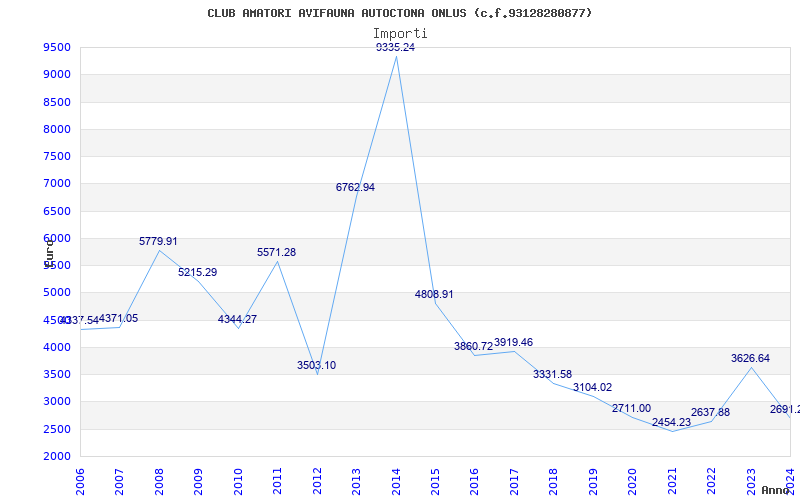
Task: Click the 2013 year axis label
Action: (x=357, y=482)
